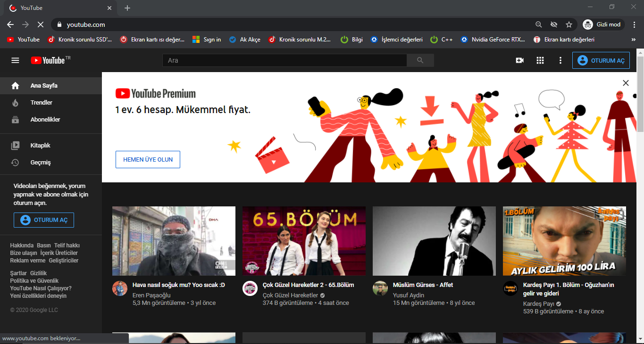Image resolution: width=644 pixels, height=344 pixels.
Task: Click the Eren Paşaoğlu channel avatar
Action: click(x=120, y=288)
